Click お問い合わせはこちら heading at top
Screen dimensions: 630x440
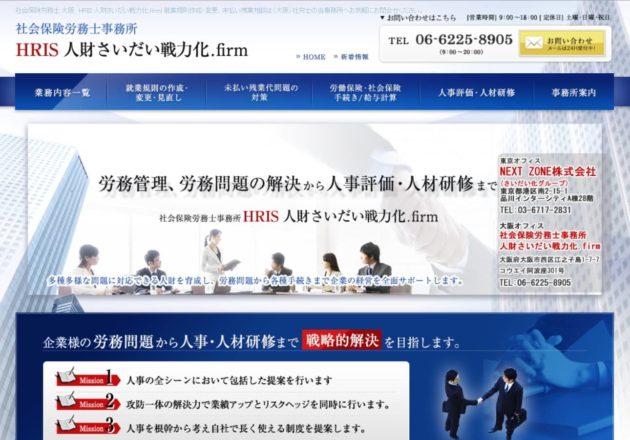421,18
